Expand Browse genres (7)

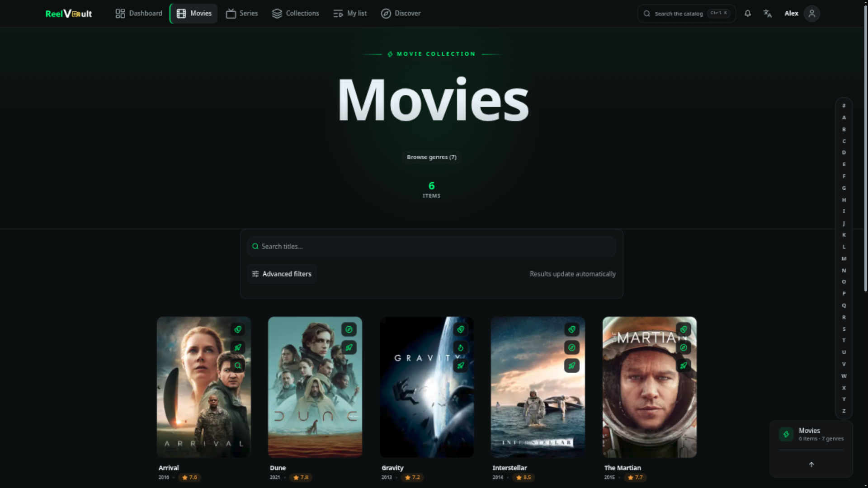pos(432,157)
